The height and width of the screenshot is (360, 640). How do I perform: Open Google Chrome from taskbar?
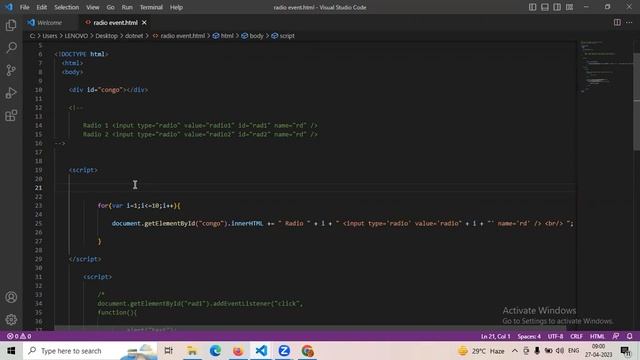[307, 351]
